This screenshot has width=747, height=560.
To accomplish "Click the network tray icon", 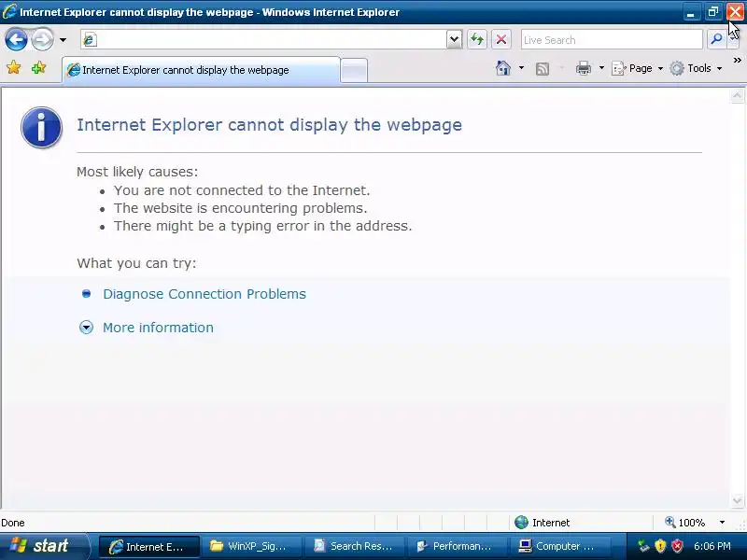I will click(643, 546).
